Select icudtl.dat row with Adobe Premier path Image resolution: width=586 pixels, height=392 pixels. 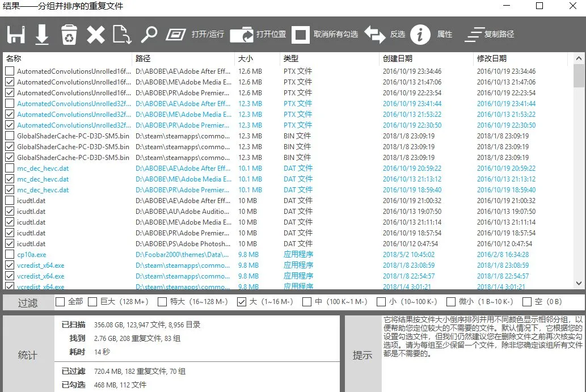288,233
